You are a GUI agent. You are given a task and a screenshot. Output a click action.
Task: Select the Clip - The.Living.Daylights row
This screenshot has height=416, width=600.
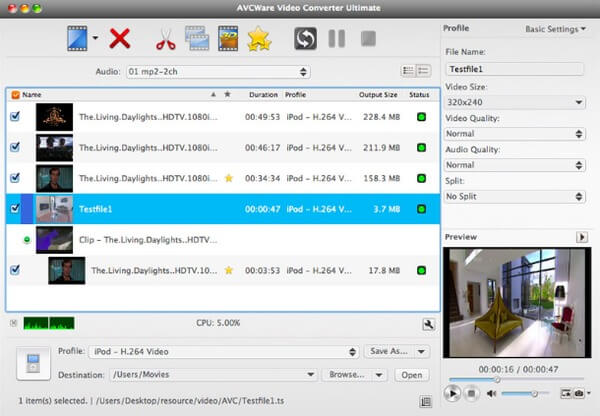tap(223, 240)
